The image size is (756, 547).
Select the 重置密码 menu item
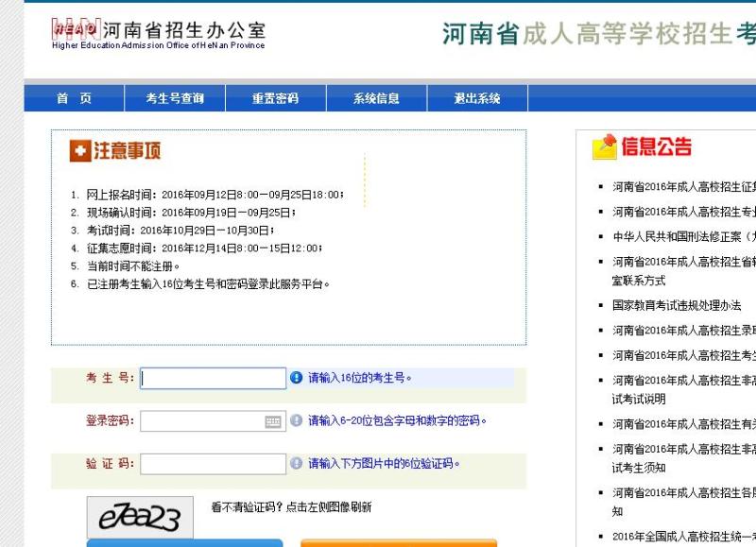(276, 98)
